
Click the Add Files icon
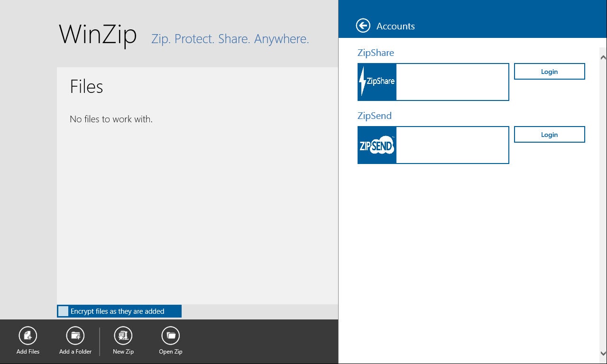(x=28, y=336)
